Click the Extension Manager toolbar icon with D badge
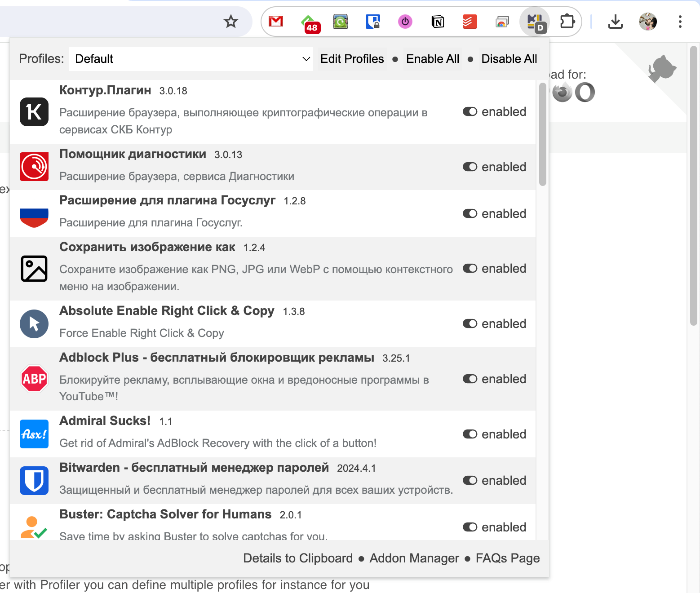700x593 pixels. (535, 22)
